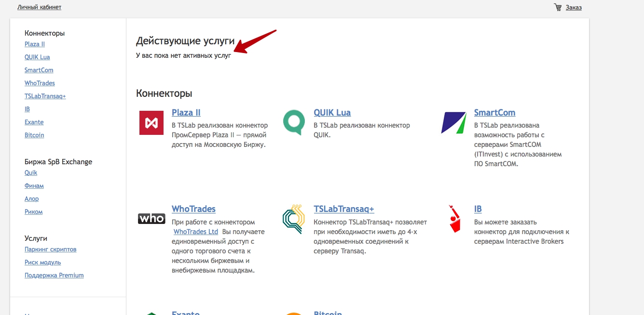
Task: Choose Bitcoin in the sidebar list
Action: pos(34,135)
